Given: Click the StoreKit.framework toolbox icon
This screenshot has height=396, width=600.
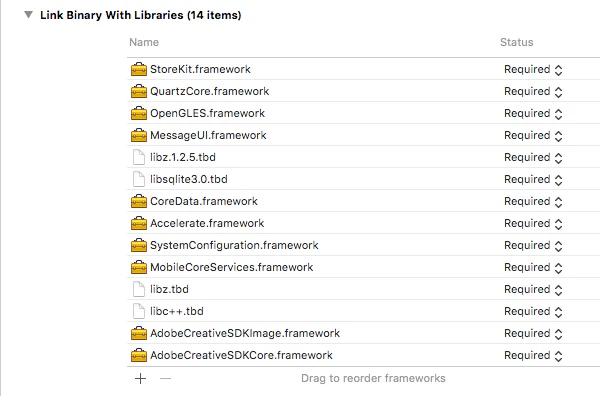Looking at the screenshot, I should pyautogui.click(x=139, y=69).
